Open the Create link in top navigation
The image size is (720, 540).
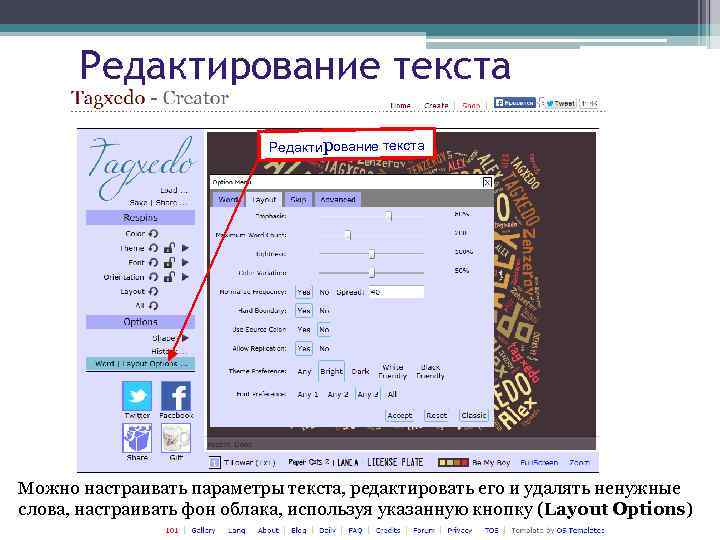[436, 105]
